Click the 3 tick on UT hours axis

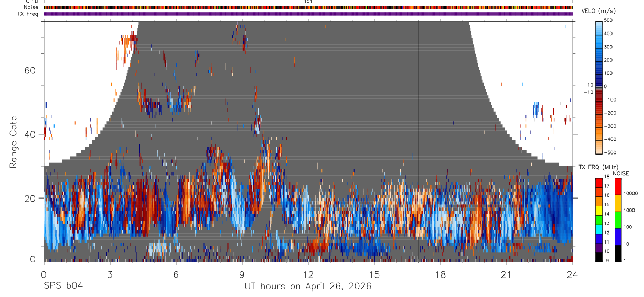click(x=110, y=274)
